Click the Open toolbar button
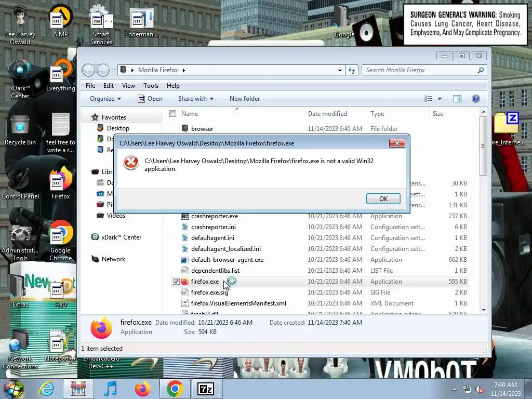This screenshot has height=399, width=532. click(150, 99)
